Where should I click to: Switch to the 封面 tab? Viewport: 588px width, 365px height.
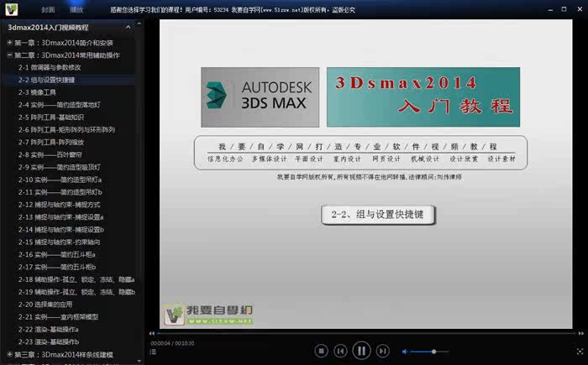point(48,10)
